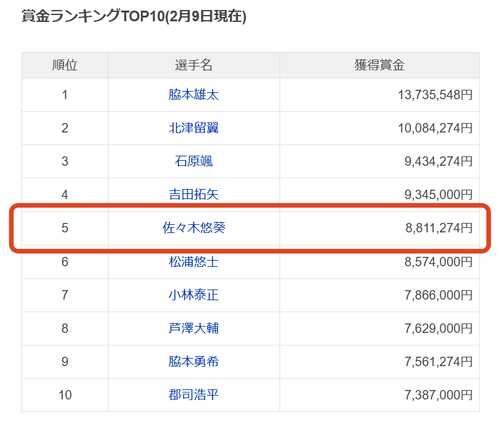Open the 芦澤大輔 player link
The image size is (500, 422).
193,328
